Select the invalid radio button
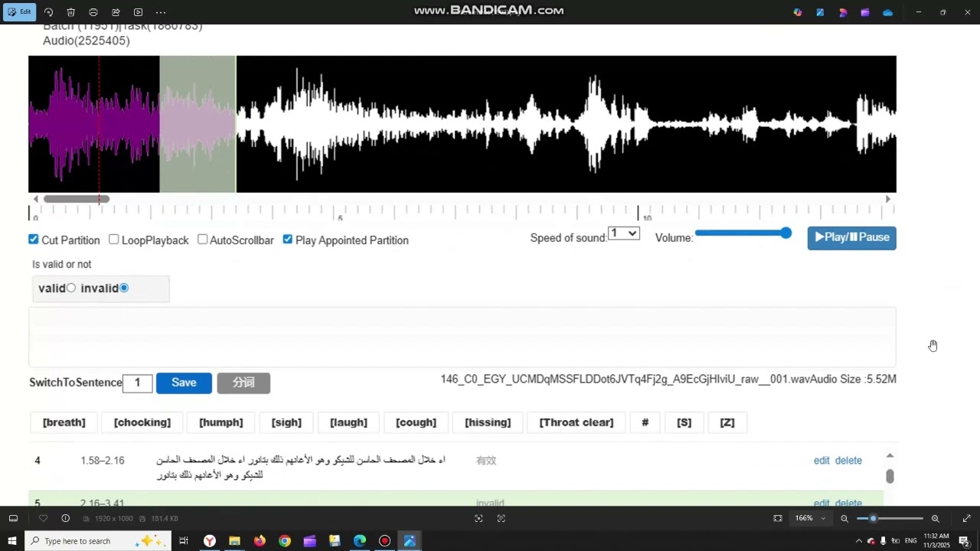The image size is (980, 551). tap(124, 288)
